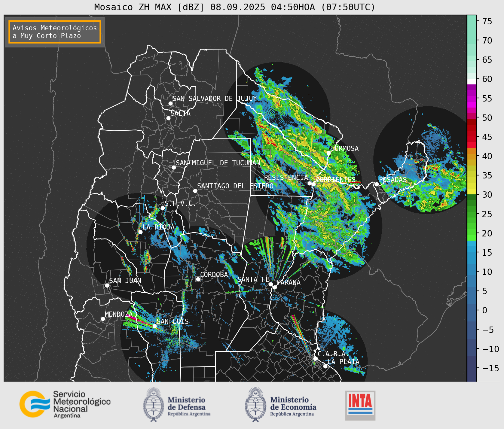Screen dimensions: 504x429
Task: Click the Salta city dot
Action: coord(169,118)
